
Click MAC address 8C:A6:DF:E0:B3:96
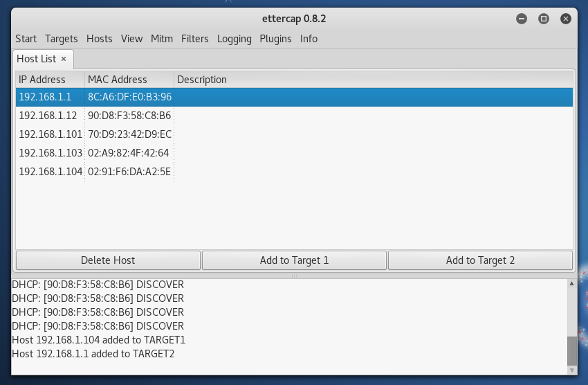coord(130,97)
